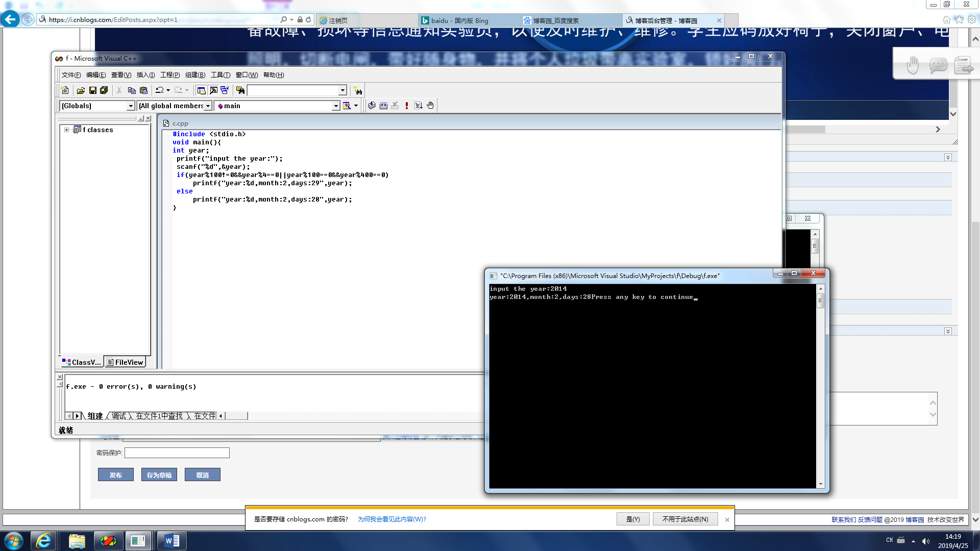Open Redo history dropdown arrow
This screenshot has height=551, width=980.
pos(187,90)
